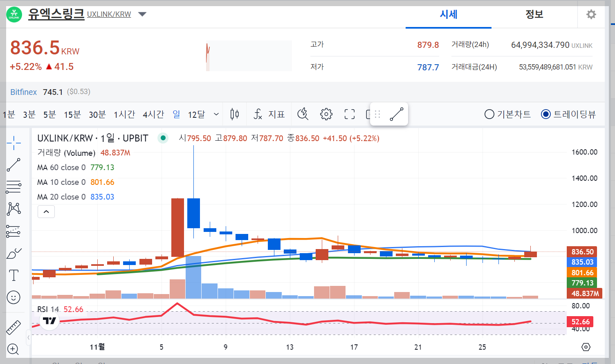Image resolution: width=615 pixels, height=364 pixels.
Task: Select the 일 daily interval
Action: [x=176, y=114]
